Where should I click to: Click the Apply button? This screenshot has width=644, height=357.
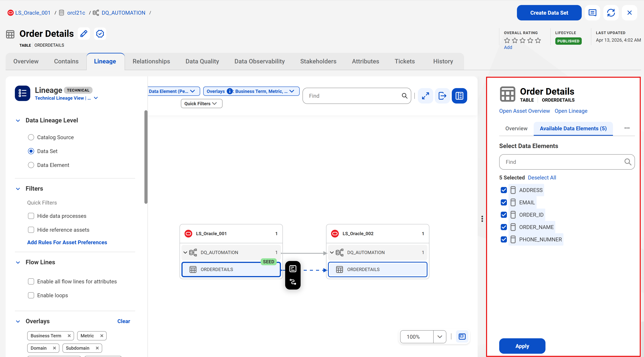[x=522, y=346]
